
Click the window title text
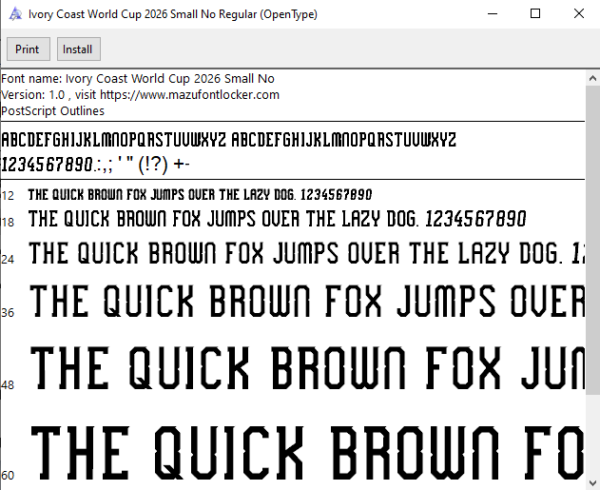coord(173,14)
